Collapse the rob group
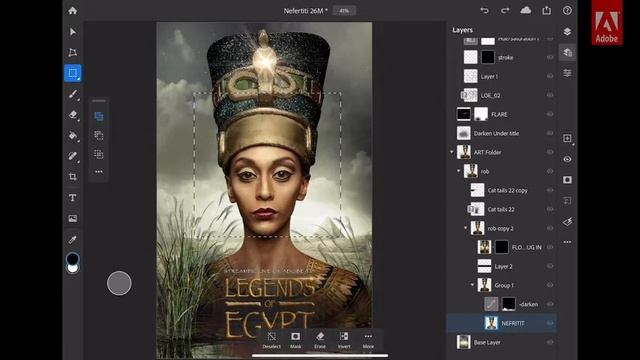This screenshot has height=360, width=640. pos(458,171)
